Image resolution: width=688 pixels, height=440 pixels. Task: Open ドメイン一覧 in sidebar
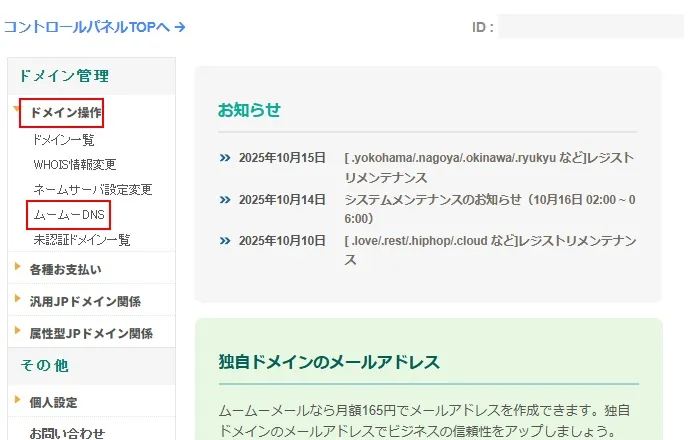point(64,140)
